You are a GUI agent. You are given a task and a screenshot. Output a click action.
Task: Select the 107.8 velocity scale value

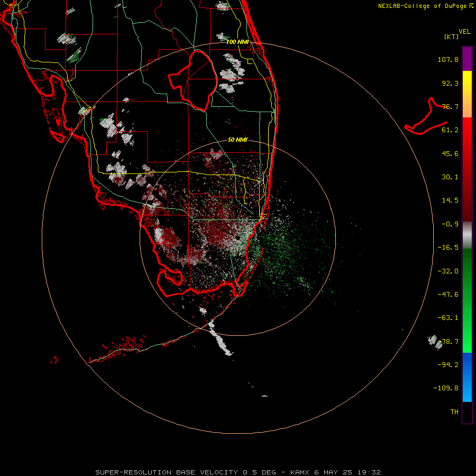[x=448, y=59]
